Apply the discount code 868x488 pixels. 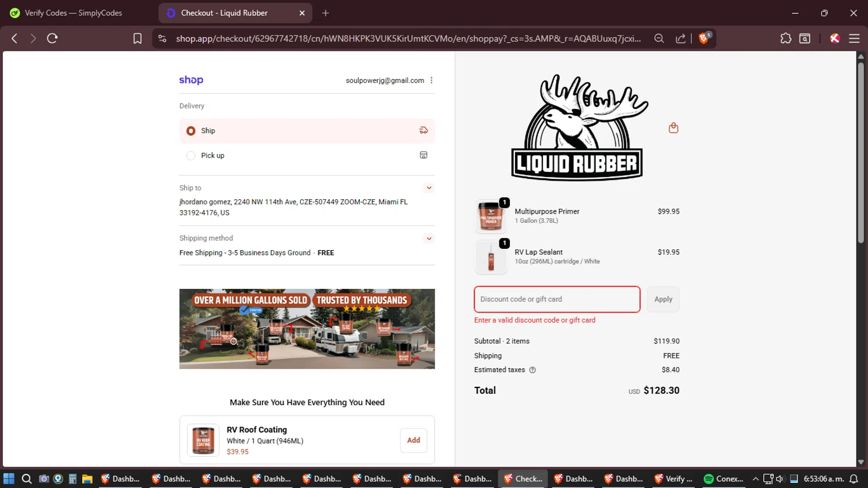tap(663, 299)
